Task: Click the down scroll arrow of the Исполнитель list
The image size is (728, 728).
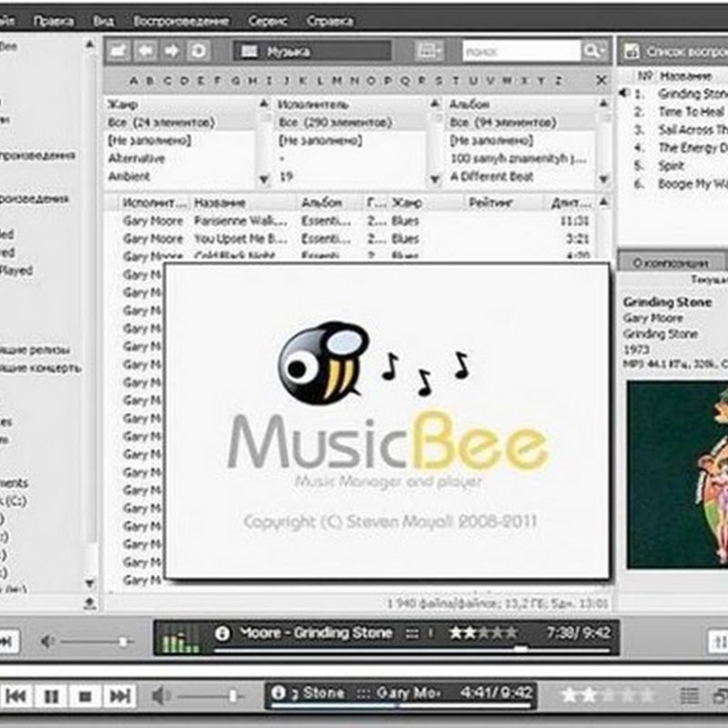Action: click(x=435, y=178)
